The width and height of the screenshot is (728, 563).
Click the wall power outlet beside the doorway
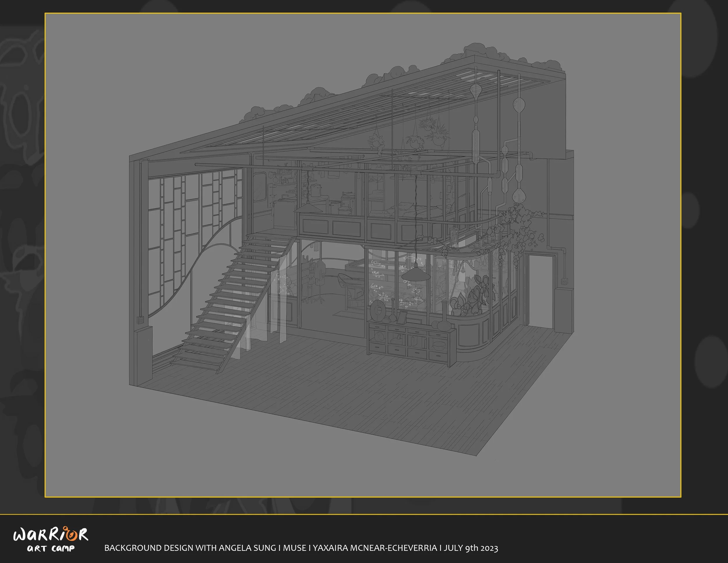[564, 281]
